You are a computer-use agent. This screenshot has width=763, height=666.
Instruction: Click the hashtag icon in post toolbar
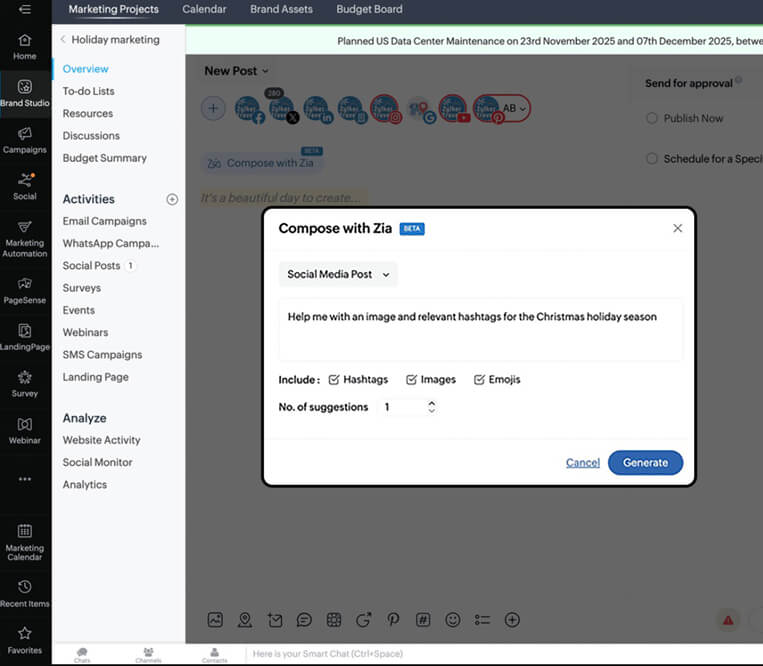point(423,620)
